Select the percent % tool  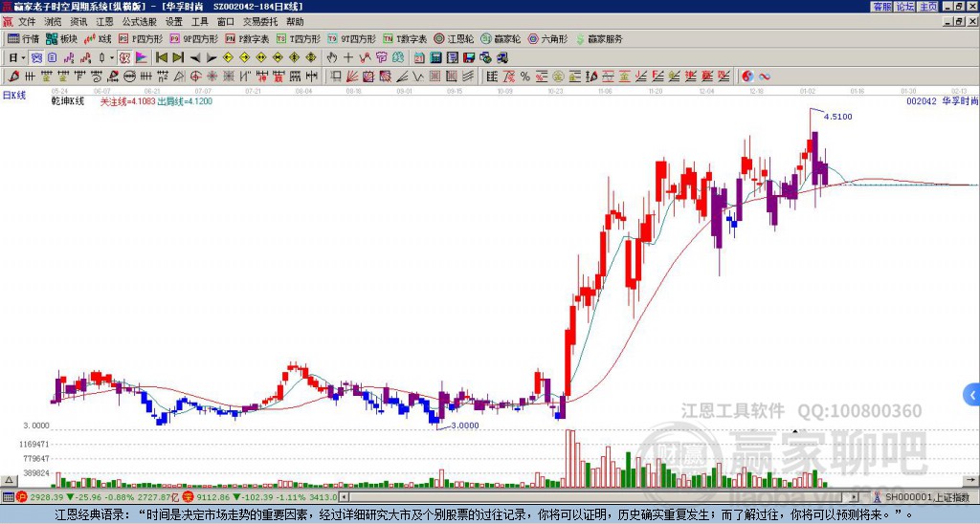point(525,76)
